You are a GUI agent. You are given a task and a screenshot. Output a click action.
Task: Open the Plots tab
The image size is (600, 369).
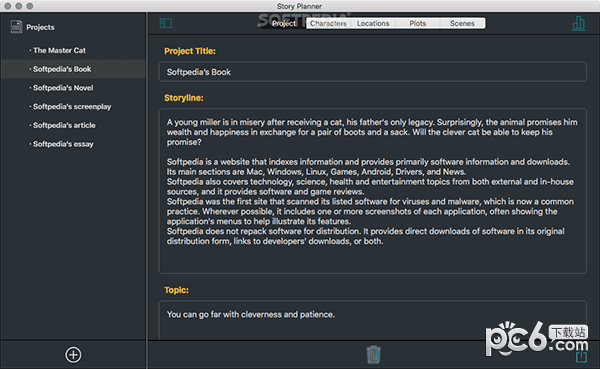(417, 23)
